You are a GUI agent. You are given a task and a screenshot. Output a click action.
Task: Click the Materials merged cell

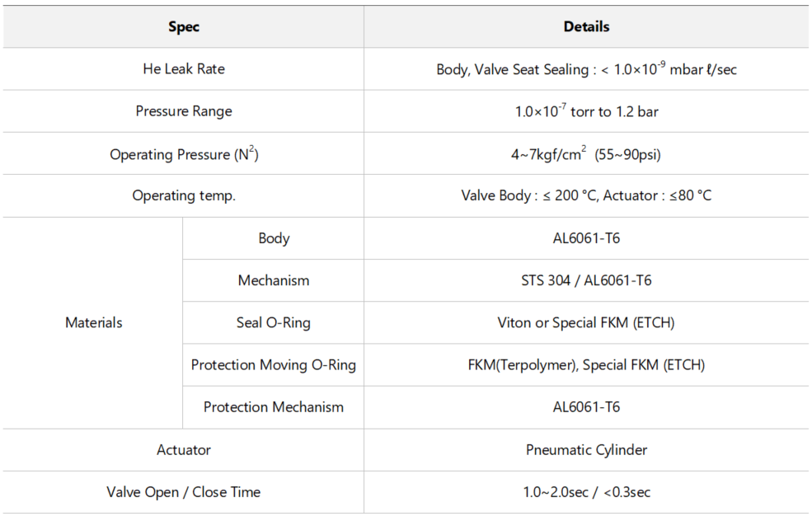point(93,322)
